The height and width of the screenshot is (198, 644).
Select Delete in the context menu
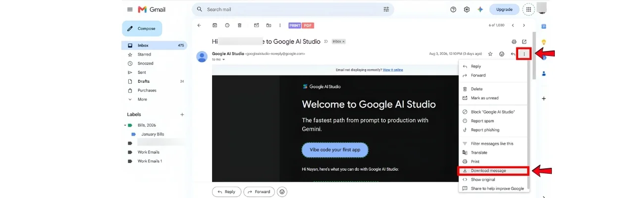pos(494,89)
